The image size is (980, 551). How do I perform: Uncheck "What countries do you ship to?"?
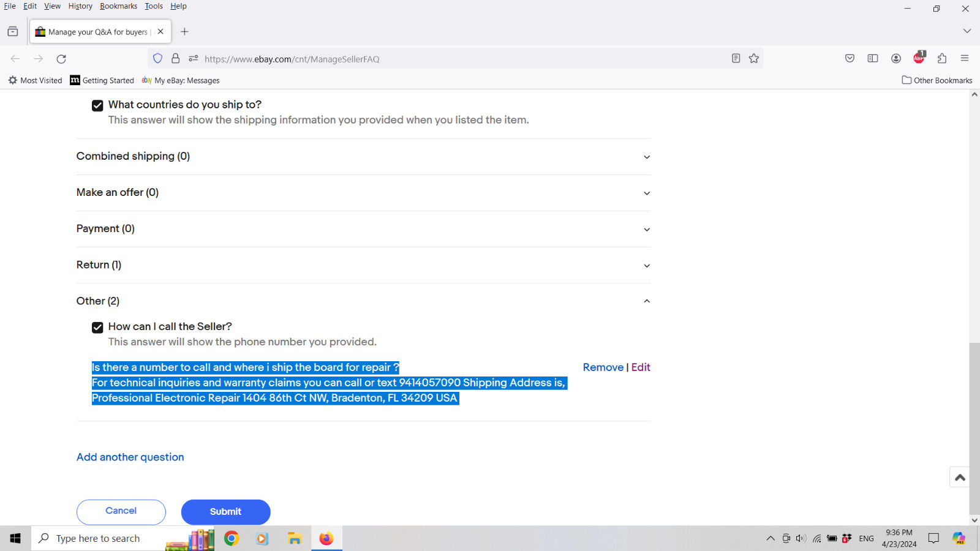pyautogui.click(x=97, y=105)
